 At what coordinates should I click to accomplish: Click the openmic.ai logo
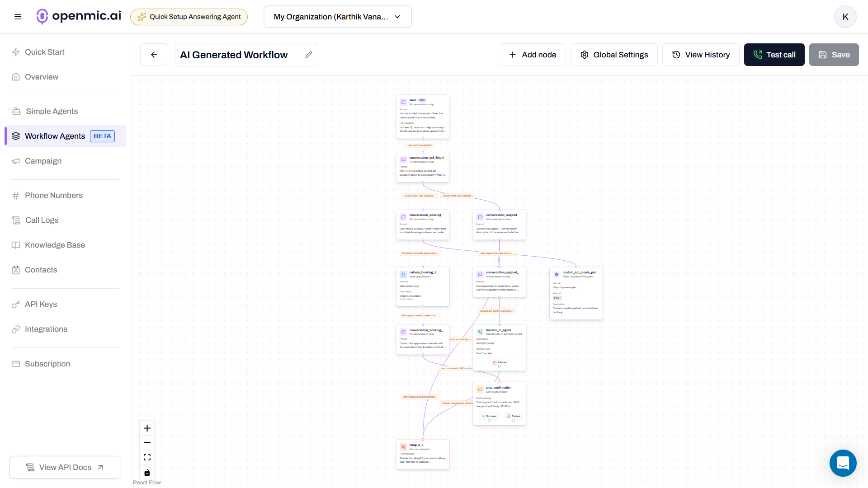78,16
